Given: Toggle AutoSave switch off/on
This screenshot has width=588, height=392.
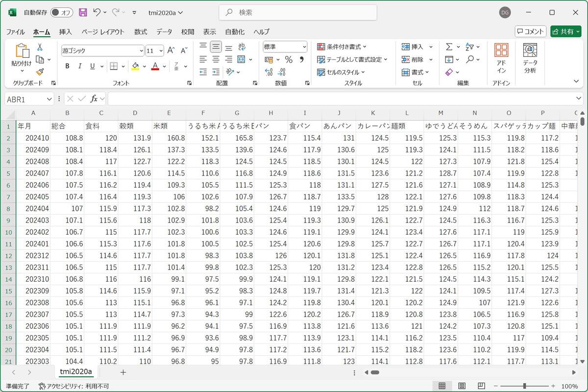Looking at the screenshot, I should pos(62,12).
